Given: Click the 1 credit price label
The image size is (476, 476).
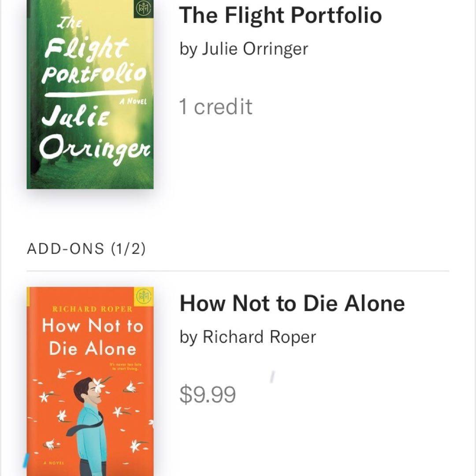Looking at the screenshot, I should (x=216, y=107).
